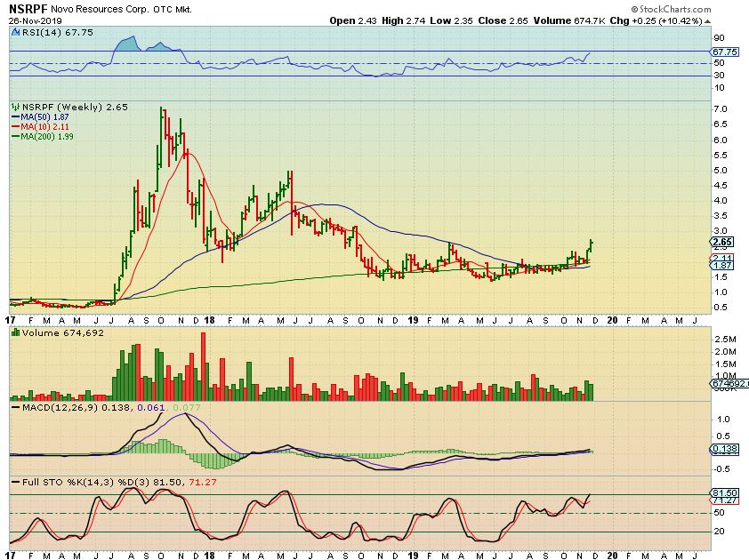Click the "5.0" label on the price axis
This screenshot has height=560, width=749.
[x=721, y=171]
